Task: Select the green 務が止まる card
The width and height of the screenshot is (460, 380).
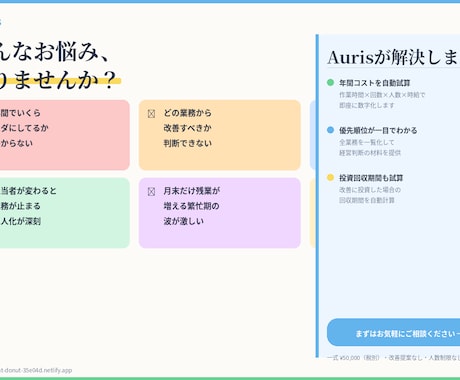Action: point(65,213)
